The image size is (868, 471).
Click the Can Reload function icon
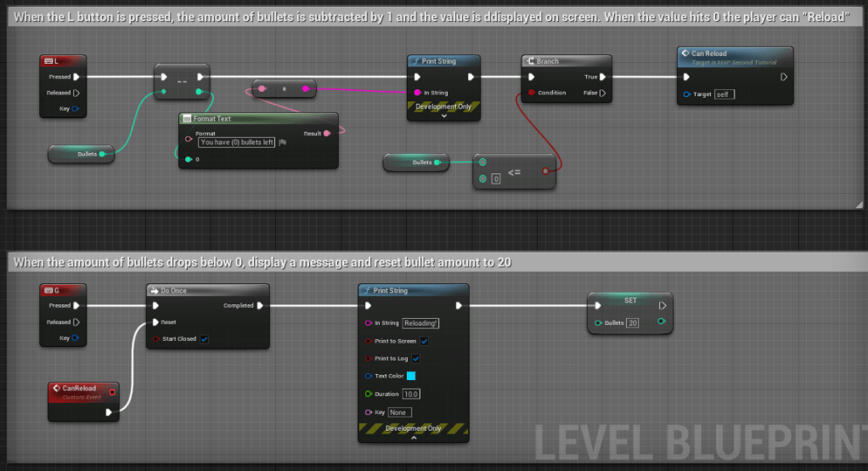(x=685, y=54)
